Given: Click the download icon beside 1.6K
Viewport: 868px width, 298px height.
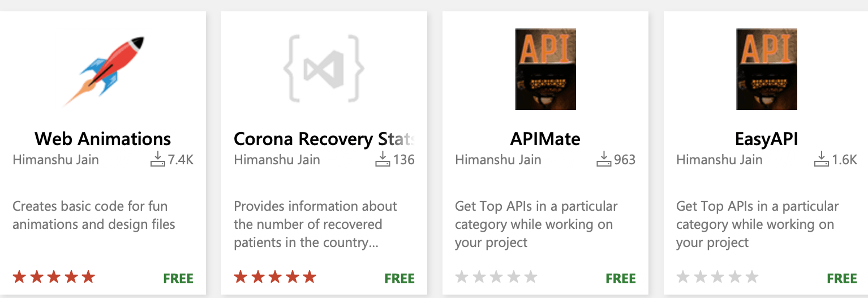Looking at the screenshot, I should (821, 159).
